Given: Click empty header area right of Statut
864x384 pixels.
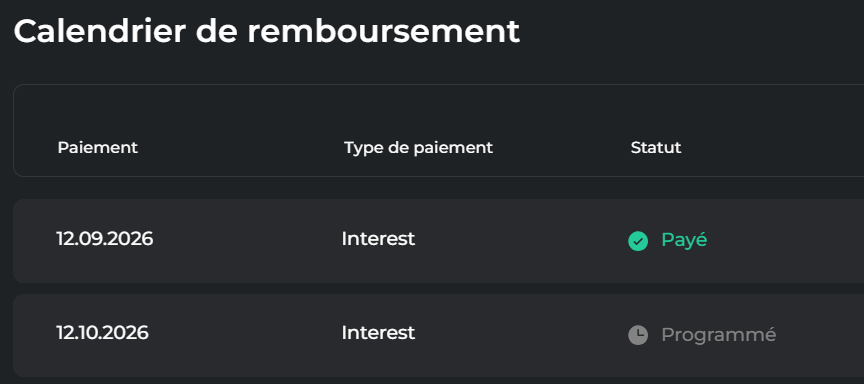Looking at the screenshot, I should [x=771, y=148].
